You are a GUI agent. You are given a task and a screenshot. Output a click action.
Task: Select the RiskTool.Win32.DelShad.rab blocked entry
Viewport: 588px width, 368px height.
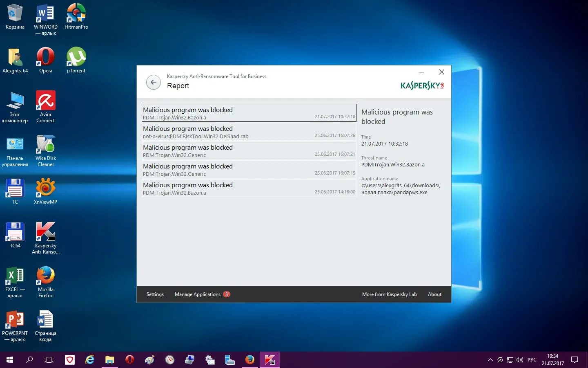(249, 132)
